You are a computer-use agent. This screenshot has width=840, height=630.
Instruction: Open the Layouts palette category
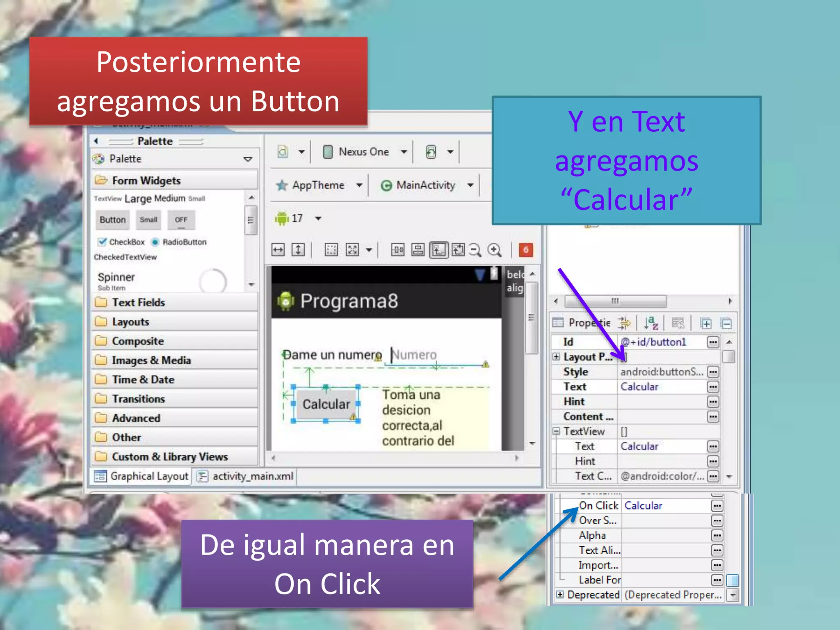(x=175, y=322)
